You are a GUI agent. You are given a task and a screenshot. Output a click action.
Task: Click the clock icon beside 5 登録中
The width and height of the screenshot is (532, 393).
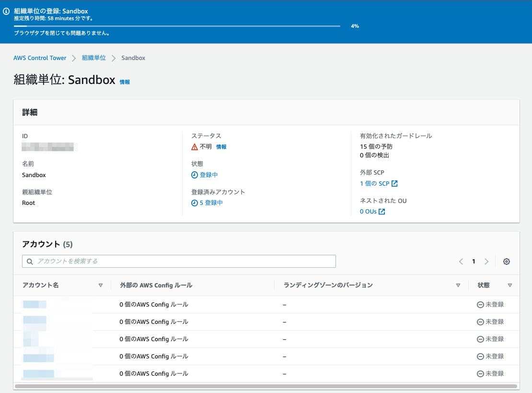[195, 203]
